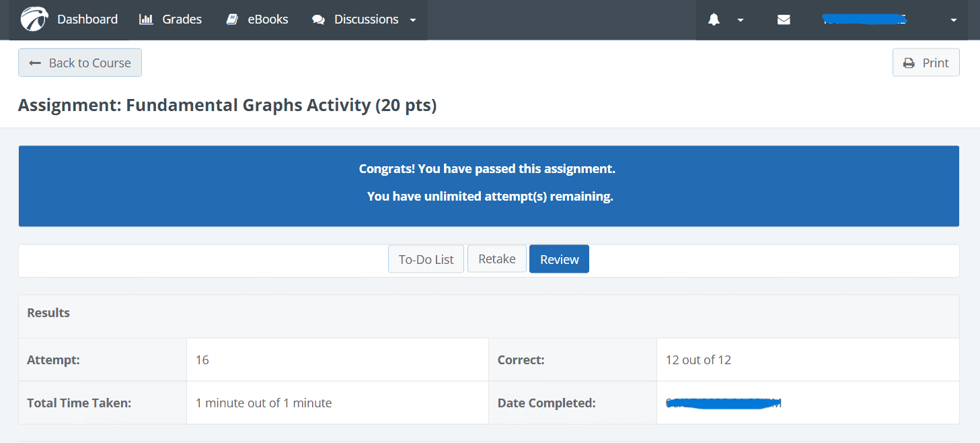The height and width of the screenshot is (443, 980).
Task: Click the redacted user name in navbar
Action: 864,20
